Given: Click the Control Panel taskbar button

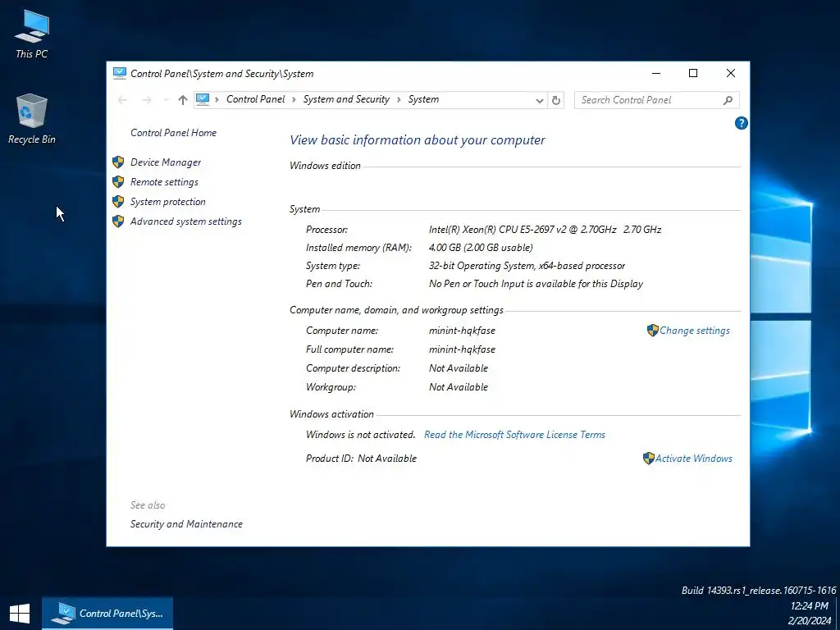Looking at the screenshot, I should tap(107, 614).
